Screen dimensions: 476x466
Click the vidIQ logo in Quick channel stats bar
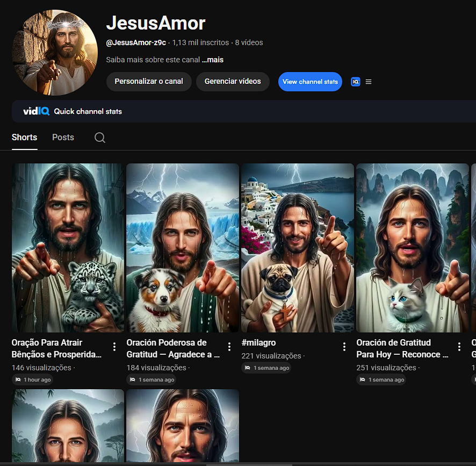[x=37, y=111]
